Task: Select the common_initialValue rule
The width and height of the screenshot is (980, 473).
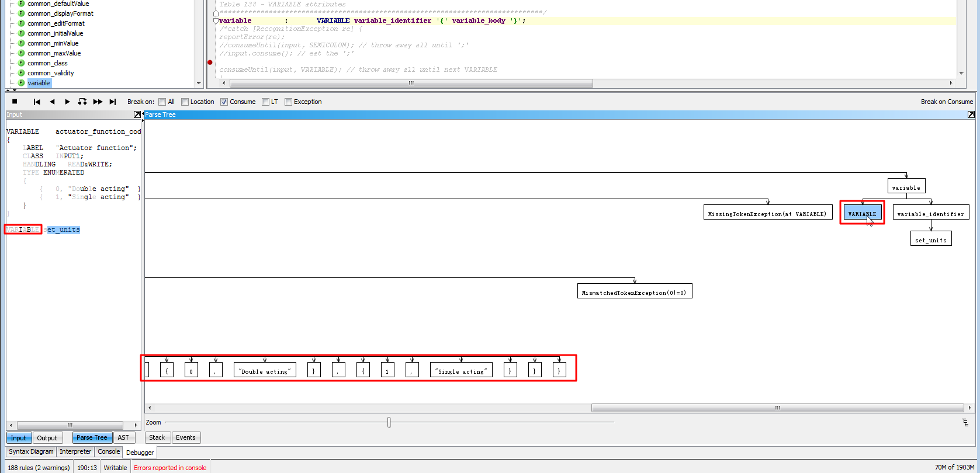Action: point(56,33)
